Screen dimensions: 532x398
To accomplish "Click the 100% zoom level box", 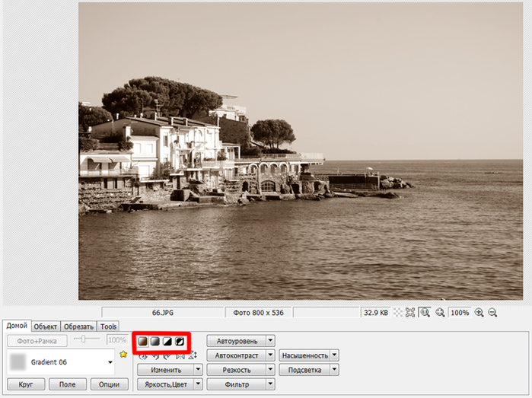I will tap(460, 313).
